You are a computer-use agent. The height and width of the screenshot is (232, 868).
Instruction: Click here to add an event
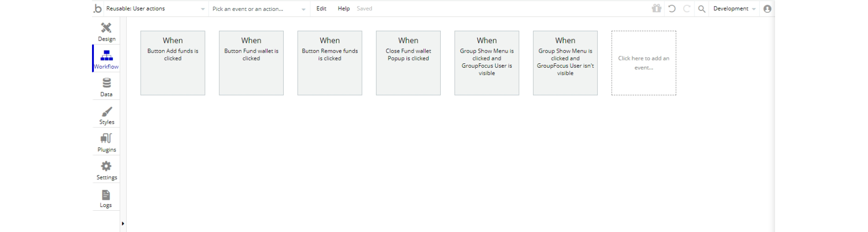pos(643,63)
